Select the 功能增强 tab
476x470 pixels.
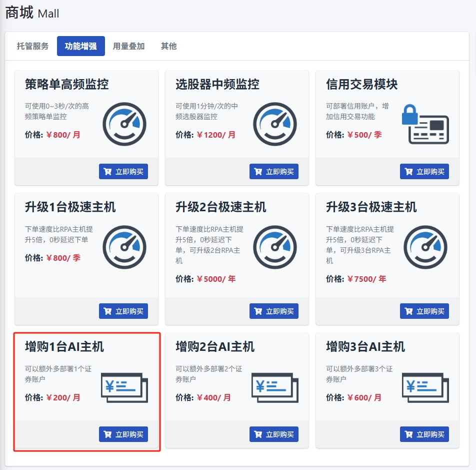click(80, 46)
